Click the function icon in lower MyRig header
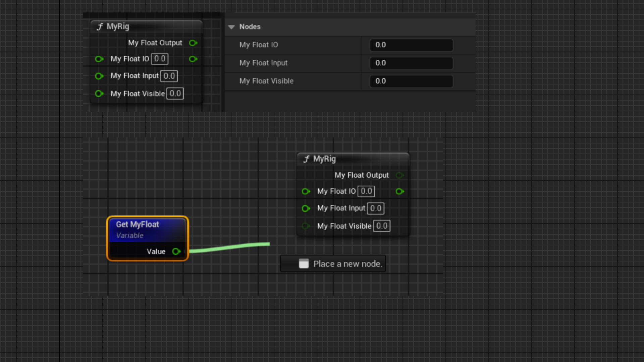This screenshot has height=362, width=644. 306,159
